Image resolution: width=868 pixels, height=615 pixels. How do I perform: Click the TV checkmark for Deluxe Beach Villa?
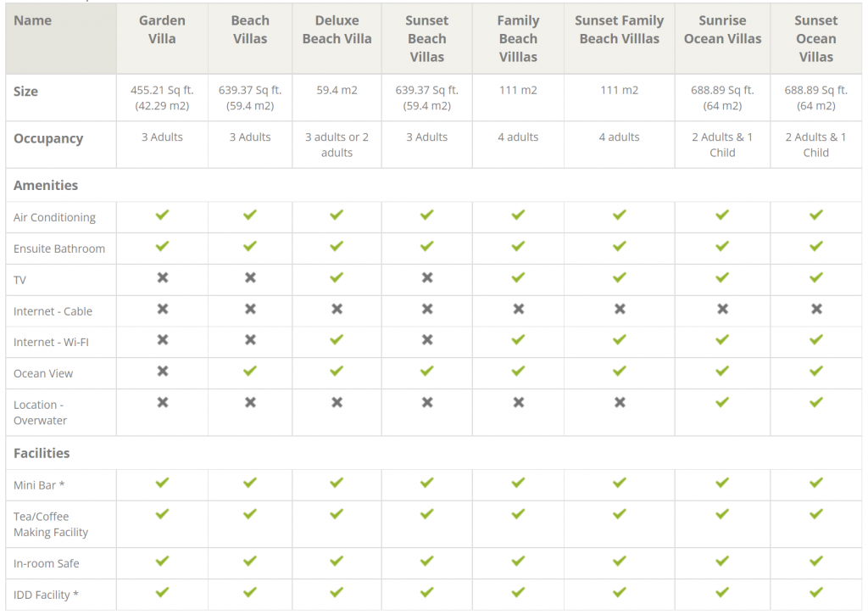coord(337,277)
